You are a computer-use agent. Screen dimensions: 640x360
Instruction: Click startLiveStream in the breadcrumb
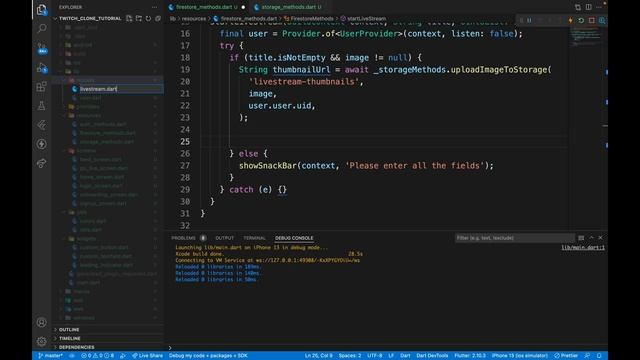[366, 18]
